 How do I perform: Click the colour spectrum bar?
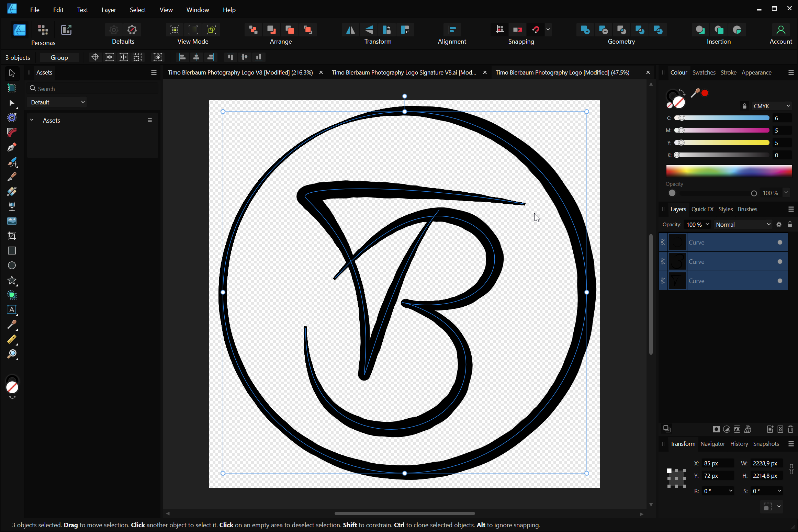pos(729,171)
